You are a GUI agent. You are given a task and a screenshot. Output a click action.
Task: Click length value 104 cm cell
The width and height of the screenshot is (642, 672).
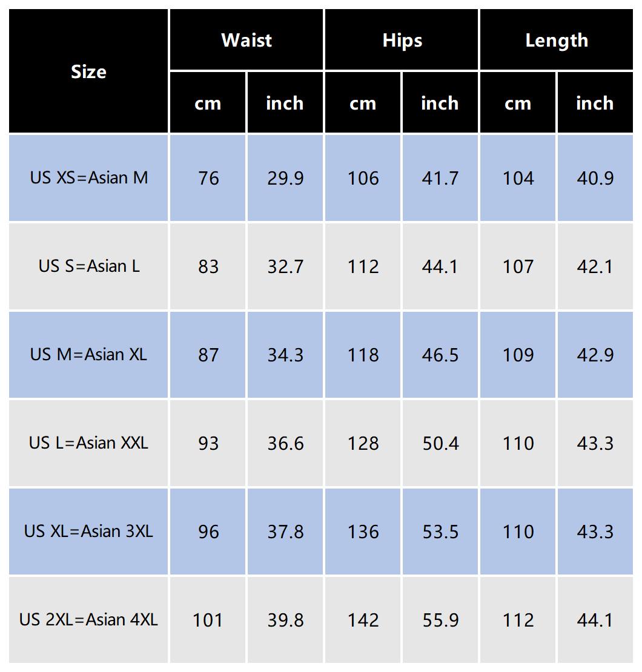(518, 178)
